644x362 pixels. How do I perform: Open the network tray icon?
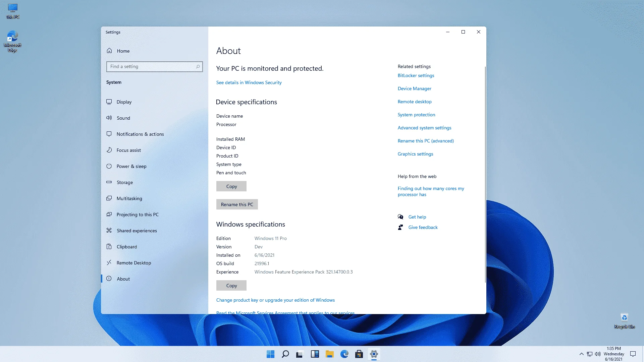click(x=590, y=354)
